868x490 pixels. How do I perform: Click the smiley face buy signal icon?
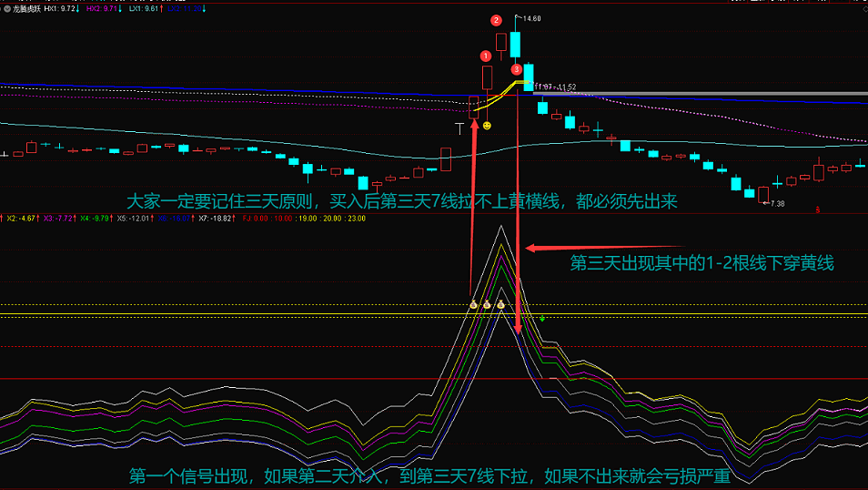[x=487, y=126]
